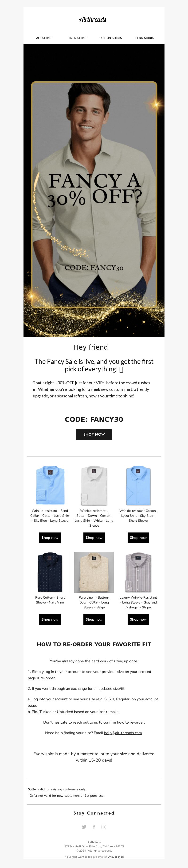Shop now under Gray and Mahogany Stripe shirt
Viewport: 188px width, 868px height.
138,619
